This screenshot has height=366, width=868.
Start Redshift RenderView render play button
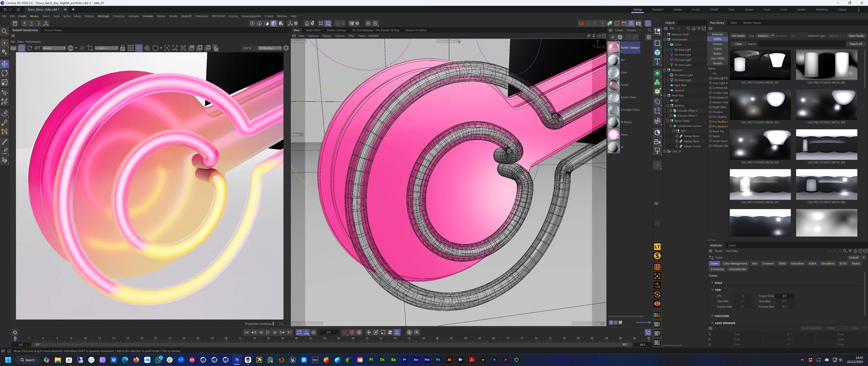tap(22, 48)
